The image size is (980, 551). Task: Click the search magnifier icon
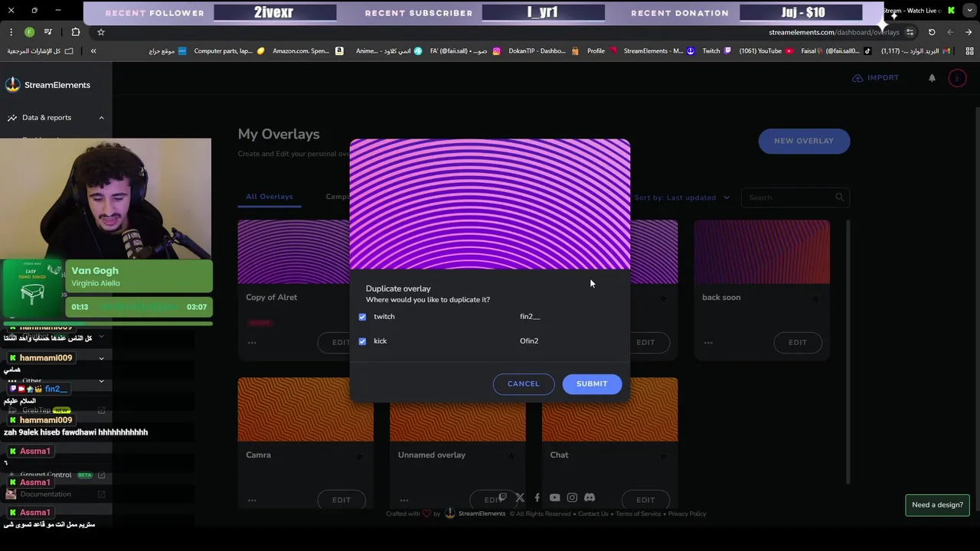[x=840, y=197]
